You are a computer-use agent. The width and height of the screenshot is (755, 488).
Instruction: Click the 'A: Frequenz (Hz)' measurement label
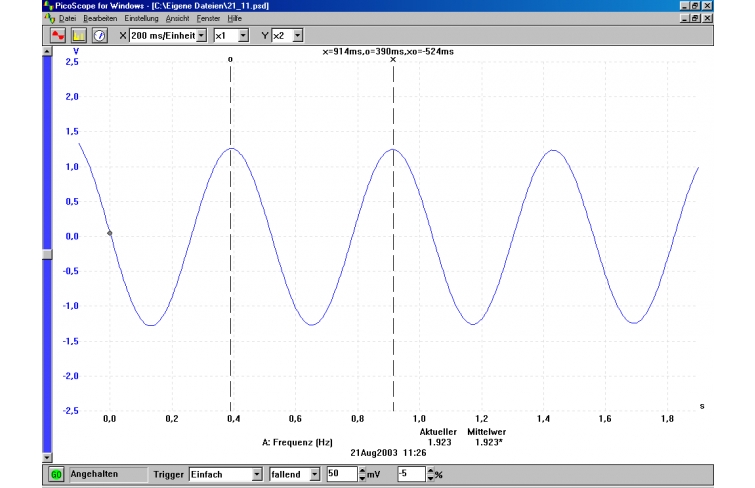(297, 442)
